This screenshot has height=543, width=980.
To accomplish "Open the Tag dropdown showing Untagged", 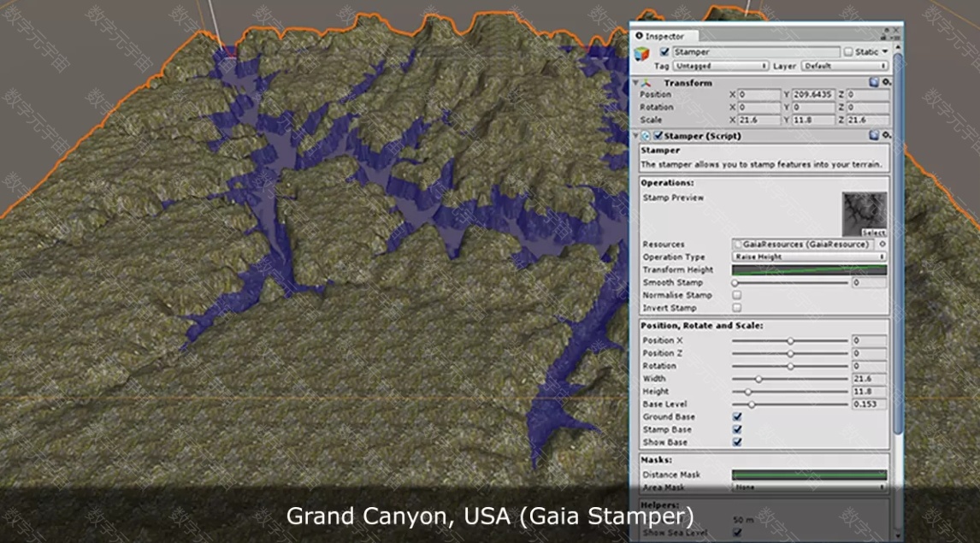I will (720, 66).
